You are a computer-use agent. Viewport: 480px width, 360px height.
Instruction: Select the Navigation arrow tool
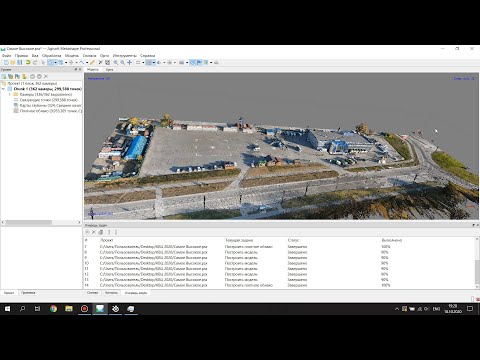pyautogui.click(x=43, y=62)
